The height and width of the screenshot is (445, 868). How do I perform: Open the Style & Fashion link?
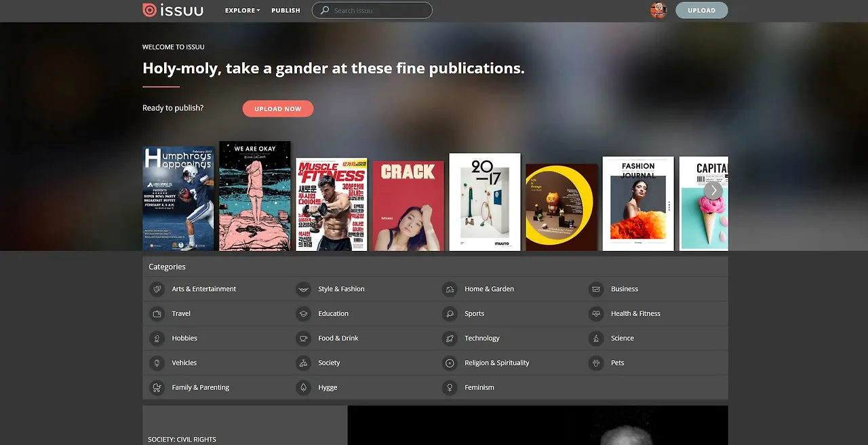[x=341, y=289]
